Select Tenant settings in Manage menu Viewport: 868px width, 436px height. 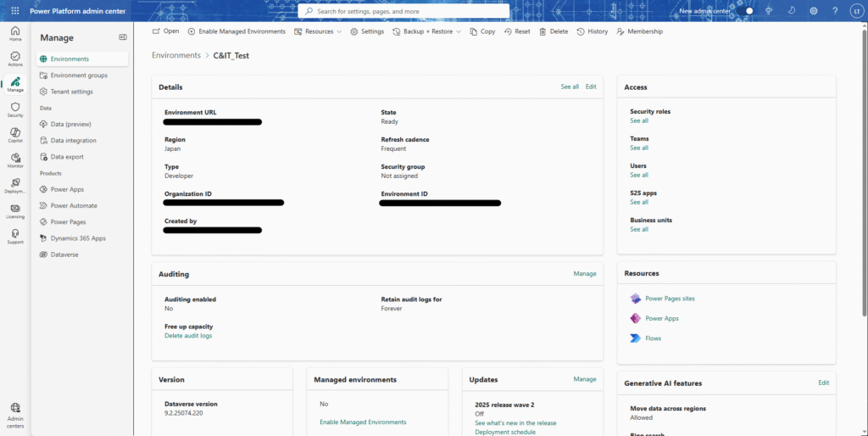[x=71, y=92]
